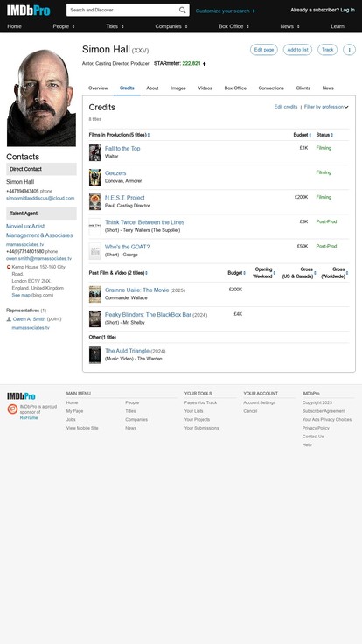Toggle sort for Films in Production heading
Screen dimensions: 362x644
119,135
